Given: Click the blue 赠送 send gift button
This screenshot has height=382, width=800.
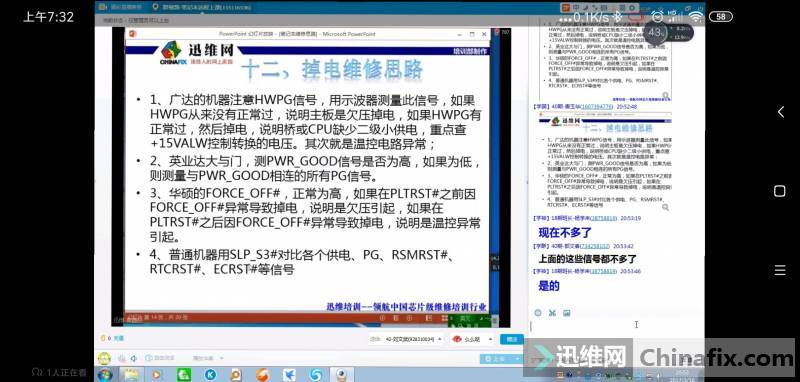Looking at the screenshot, I should tap(512, 339).
